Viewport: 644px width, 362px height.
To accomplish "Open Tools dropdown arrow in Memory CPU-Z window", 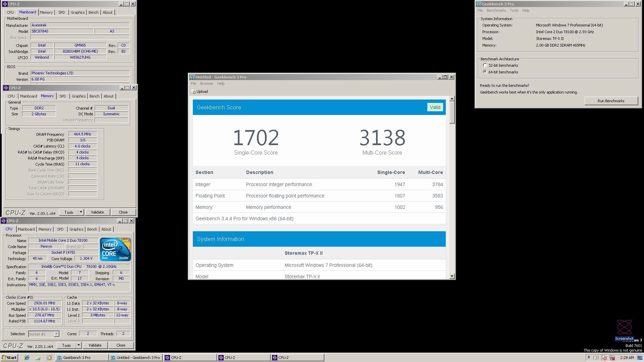I will pyautogui.click(x=81, y=212).
